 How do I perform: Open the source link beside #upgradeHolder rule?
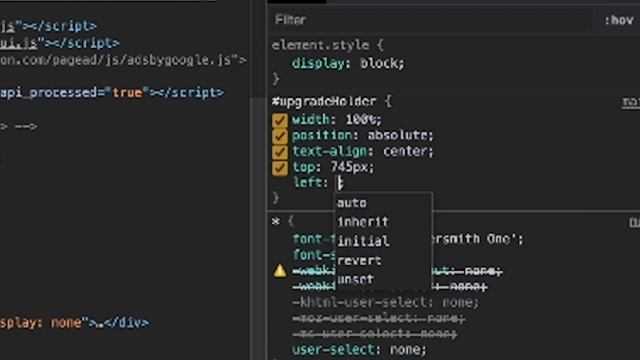click(631, 102)
